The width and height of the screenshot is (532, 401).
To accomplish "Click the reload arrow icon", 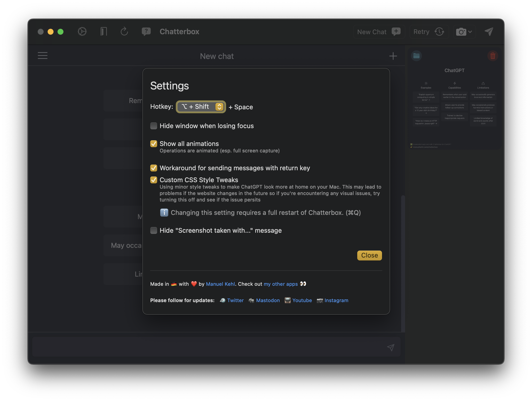I will pos(124,32).
